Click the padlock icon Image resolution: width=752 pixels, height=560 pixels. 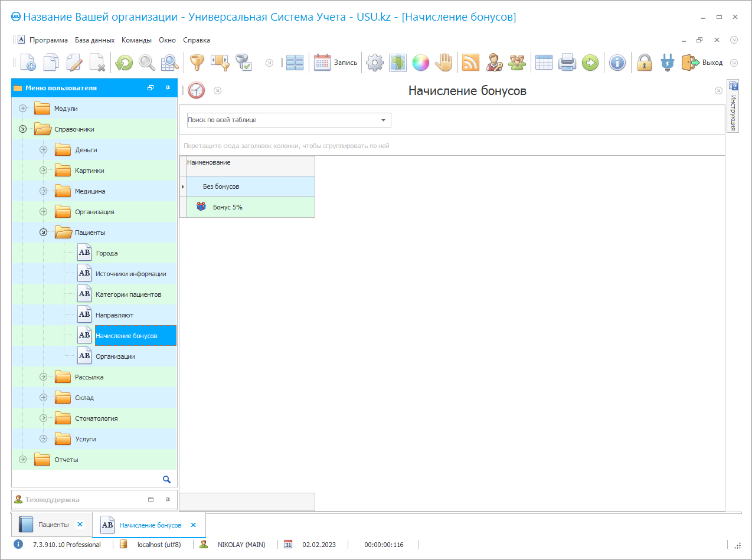[x=645, y=63]
